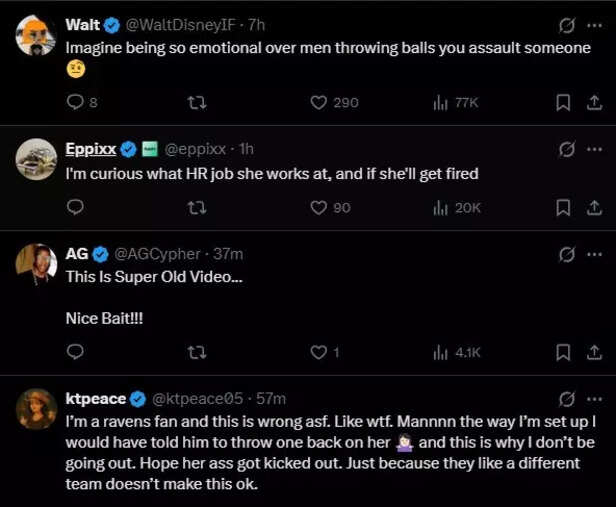Image resolution: width=616 pixels, height=507 pixels.
Task: Click Grok icon on AG's tweet
Action: point(567,254)
